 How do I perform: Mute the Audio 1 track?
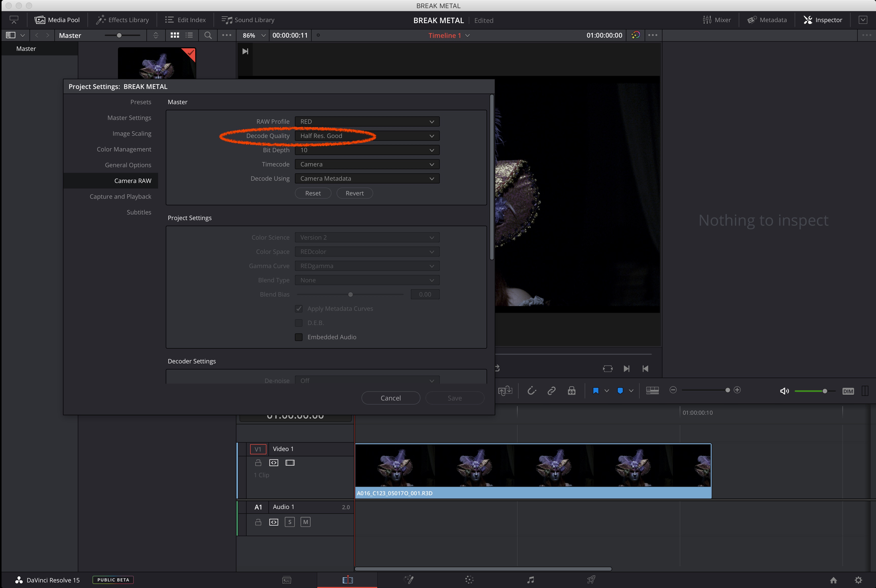[x=305, y=522]
